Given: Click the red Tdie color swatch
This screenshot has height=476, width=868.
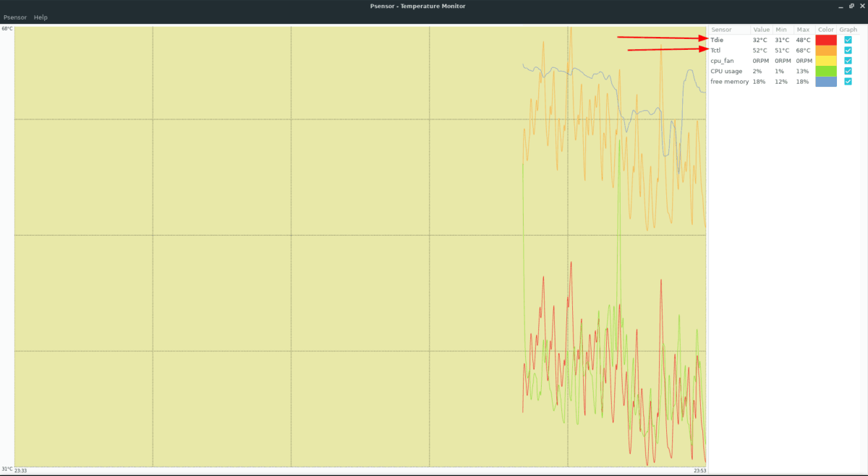Looking at the screenshot, I should [x=825, y=40].
